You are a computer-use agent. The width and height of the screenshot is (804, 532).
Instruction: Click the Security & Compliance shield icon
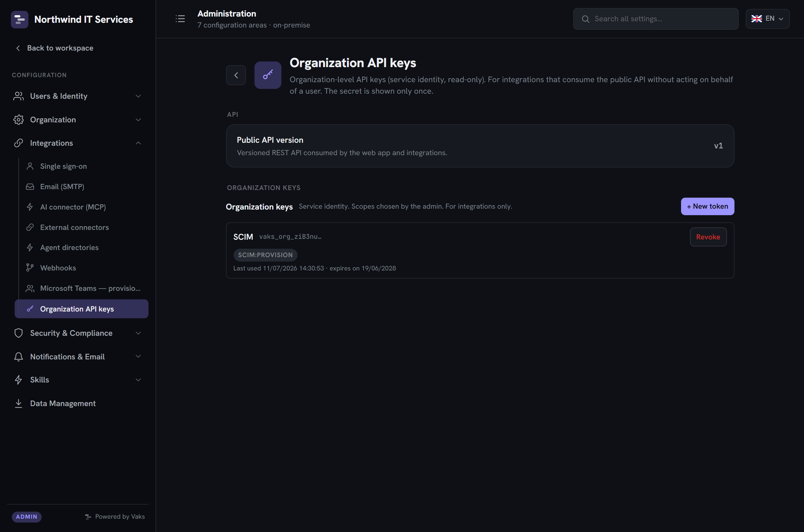tap(19, 333)
